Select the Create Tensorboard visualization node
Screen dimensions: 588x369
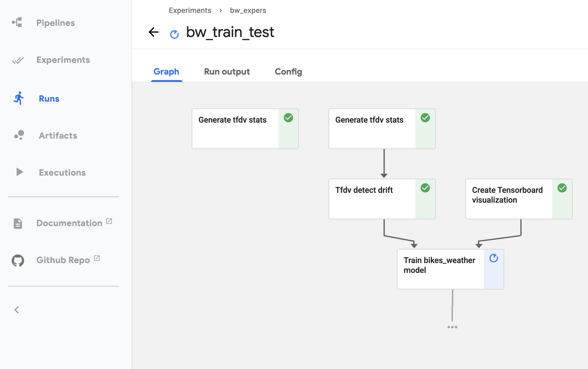click(x=519, y=199)
